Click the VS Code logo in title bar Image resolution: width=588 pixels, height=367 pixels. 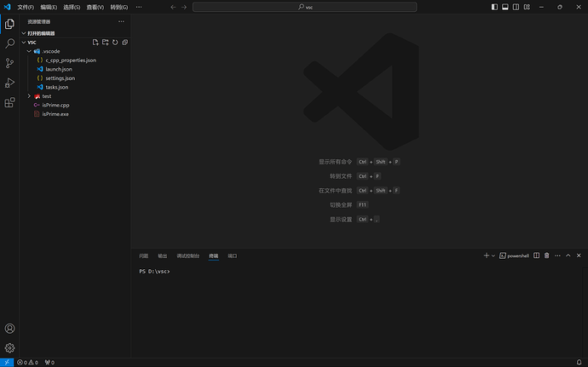point(7,7)
